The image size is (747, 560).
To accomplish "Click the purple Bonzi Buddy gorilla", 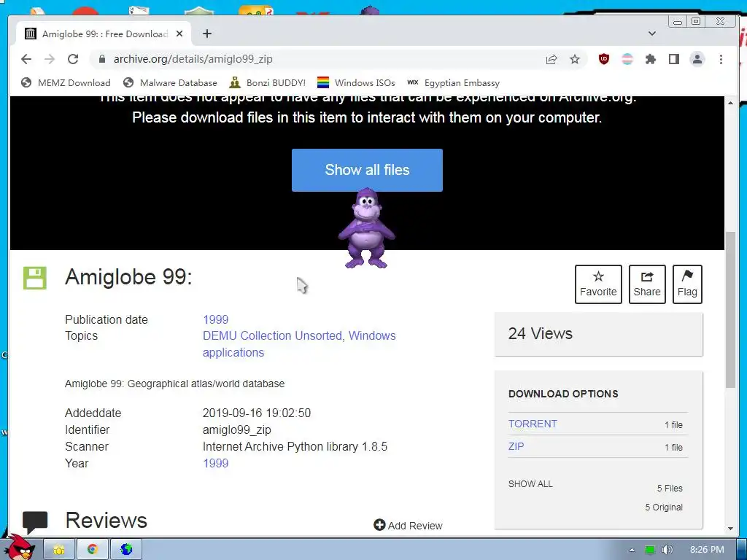I will (366, 228).
